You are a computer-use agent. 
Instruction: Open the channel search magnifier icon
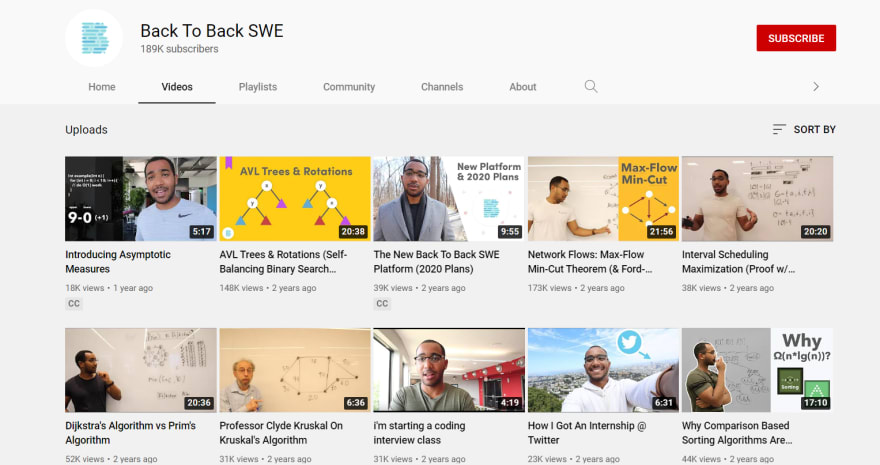pyautogui.click(x=591, y=86)
